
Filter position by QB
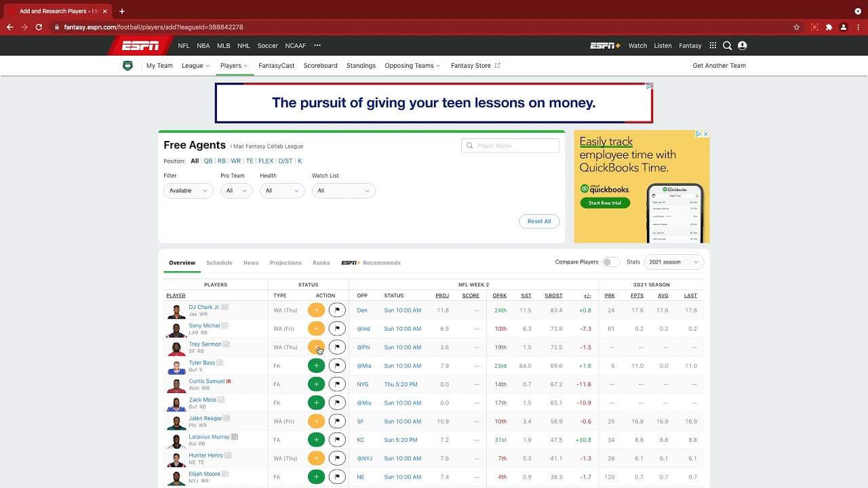(208, 161)
